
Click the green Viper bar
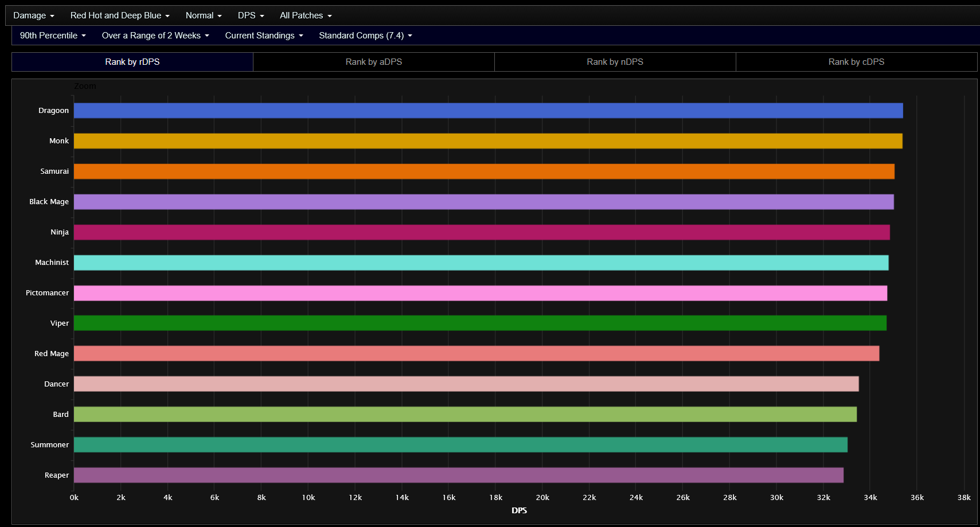click(x=480, y=323)
